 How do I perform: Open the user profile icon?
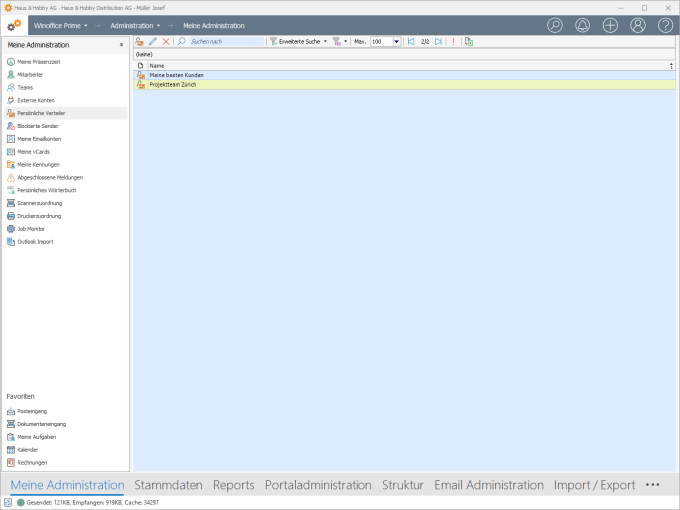(x=638, y=25)
